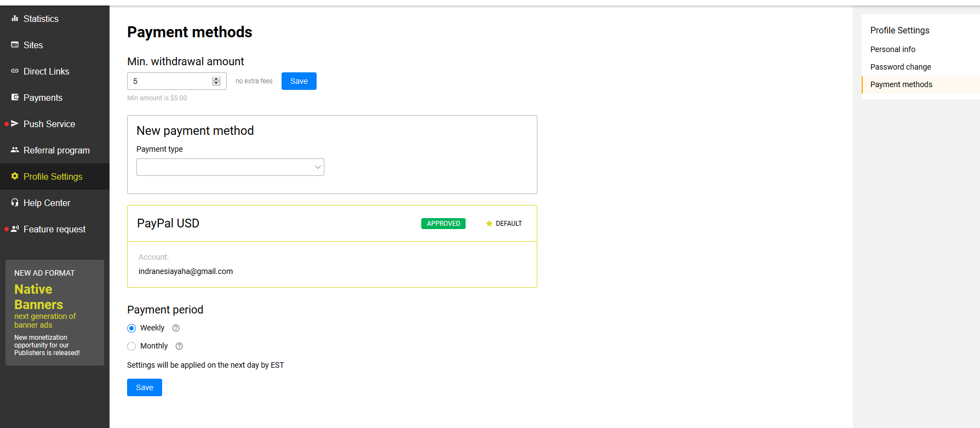This screenshot has width=980, height=428.
Task: Click the Profile Settings panel heading
Action: tap(900, 31)
